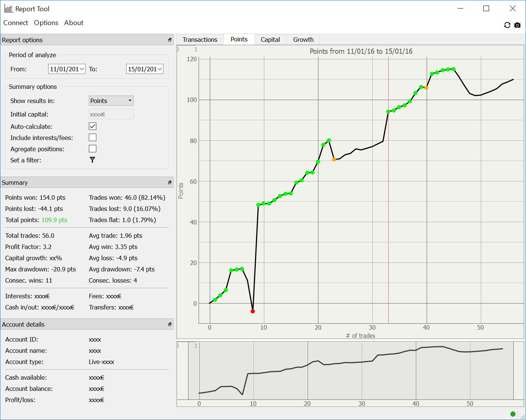
Task: Open the Connect menu
Action: point(16,23)
